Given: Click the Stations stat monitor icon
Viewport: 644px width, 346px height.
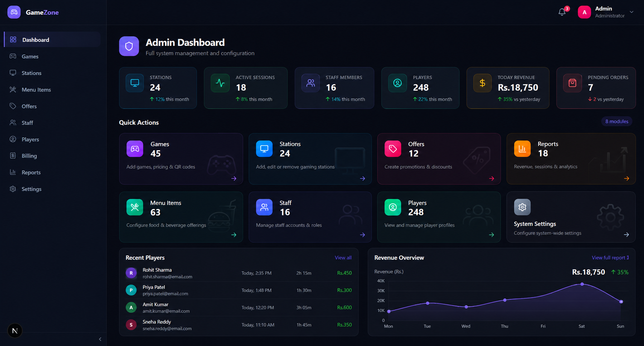Looking at the screenshot, I should coord(135,83).
